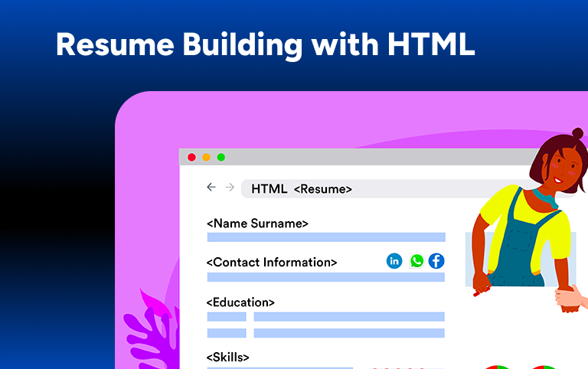
Task: Click the Facebook icon
Action: tap(436, 261)
